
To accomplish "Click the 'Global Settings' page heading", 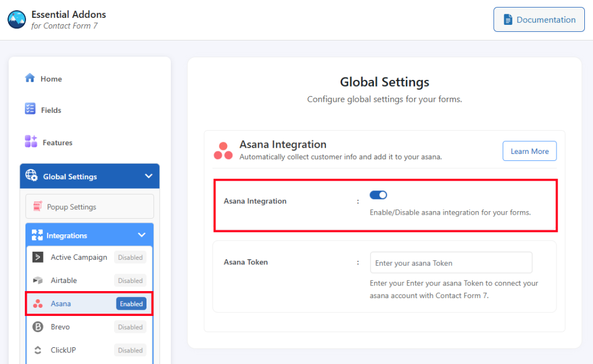I will (385, 82).
